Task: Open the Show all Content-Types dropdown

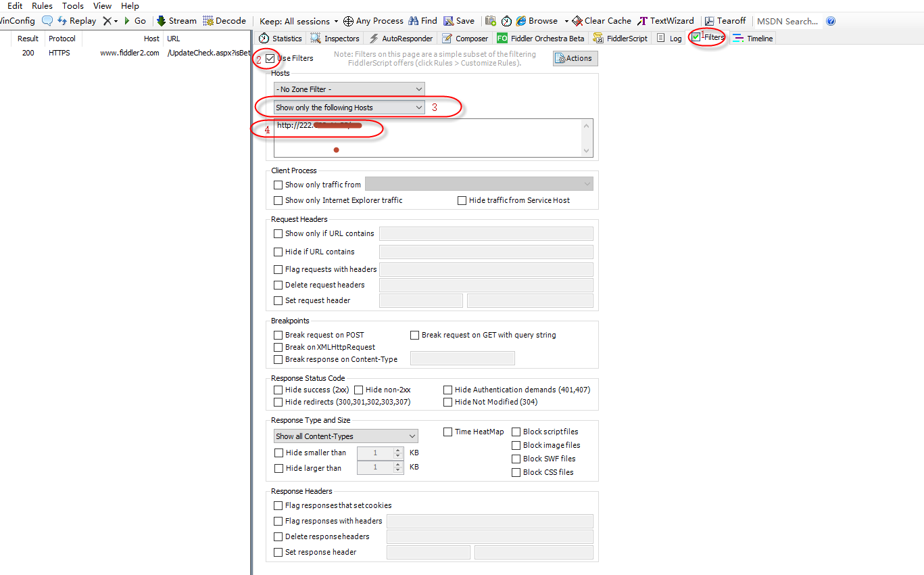Action: [x=346, y=436]
